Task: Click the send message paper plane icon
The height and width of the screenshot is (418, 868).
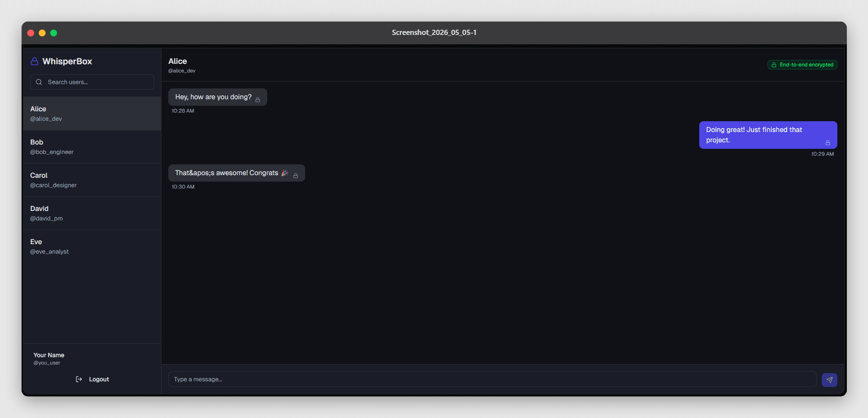Action: 829,380
